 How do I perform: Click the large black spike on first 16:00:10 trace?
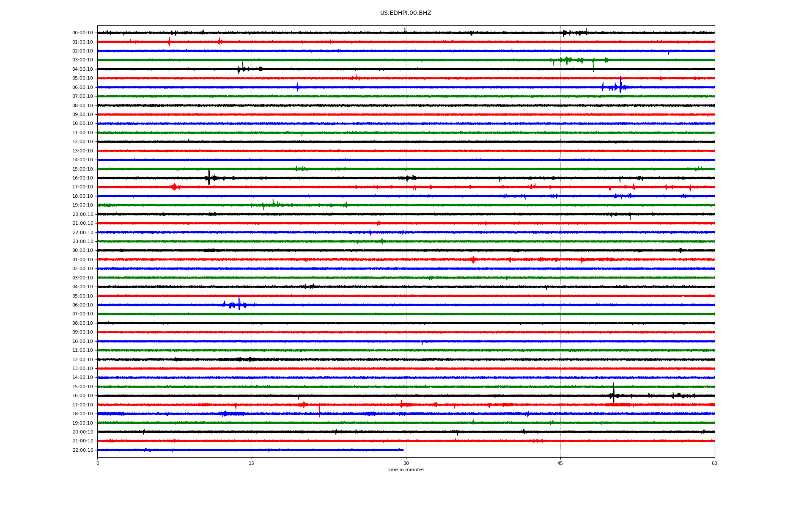pos(209,178)
